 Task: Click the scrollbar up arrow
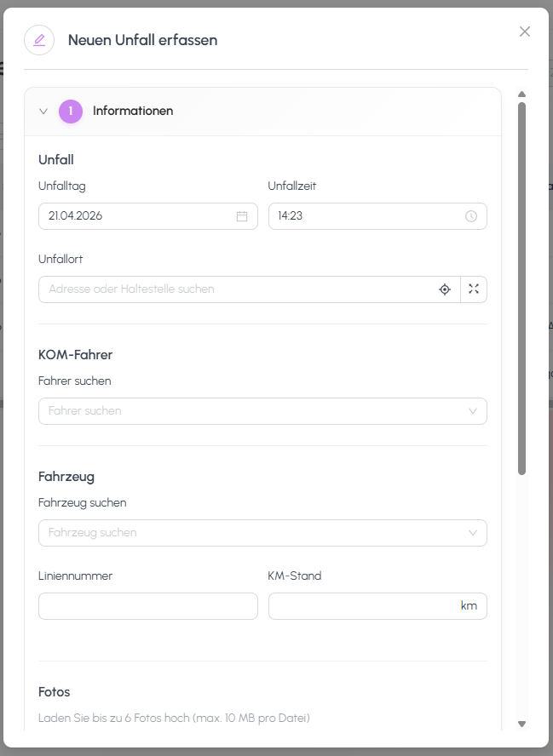(x=522, y=94)
